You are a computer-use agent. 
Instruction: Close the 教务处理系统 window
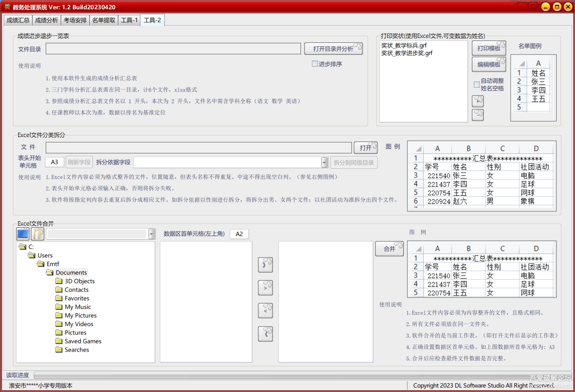tap(568, 7)
